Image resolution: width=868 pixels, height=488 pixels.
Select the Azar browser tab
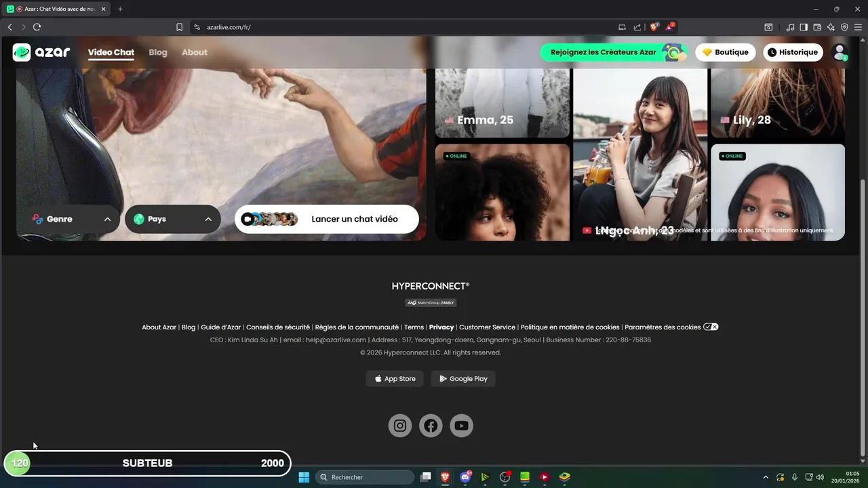(57, 9)
